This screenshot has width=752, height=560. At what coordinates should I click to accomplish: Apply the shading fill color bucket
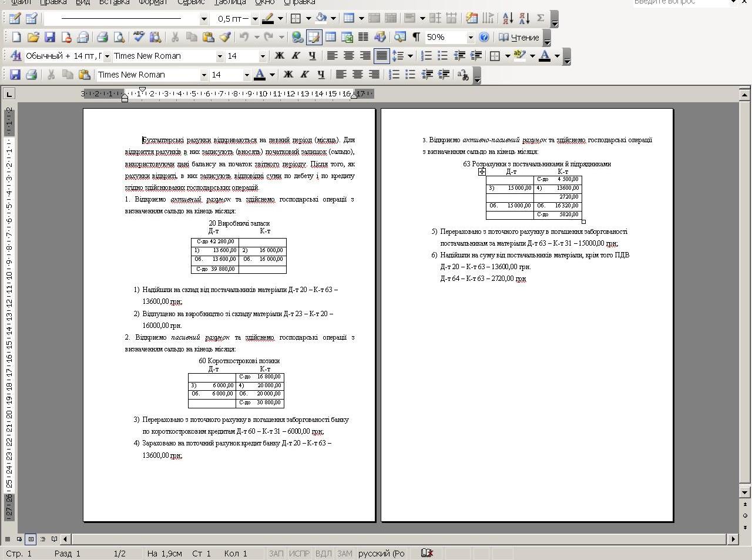click(x=321, y=18)
